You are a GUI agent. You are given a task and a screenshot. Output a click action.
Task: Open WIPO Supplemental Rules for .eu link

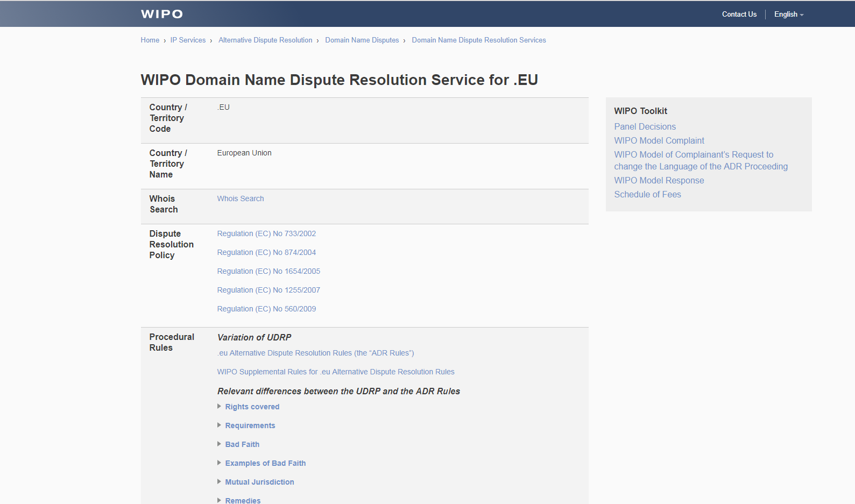tap(336, 372)
